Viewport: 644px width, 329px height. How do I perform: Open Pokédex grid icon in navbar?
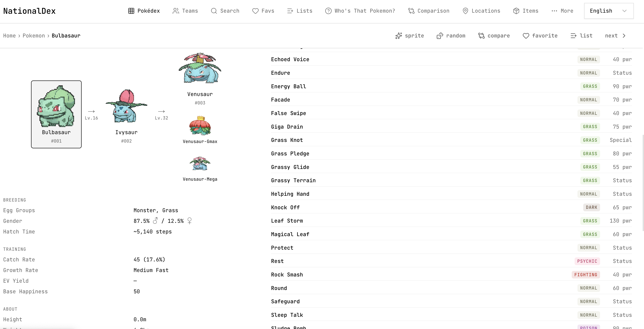[x=131, y=11]
